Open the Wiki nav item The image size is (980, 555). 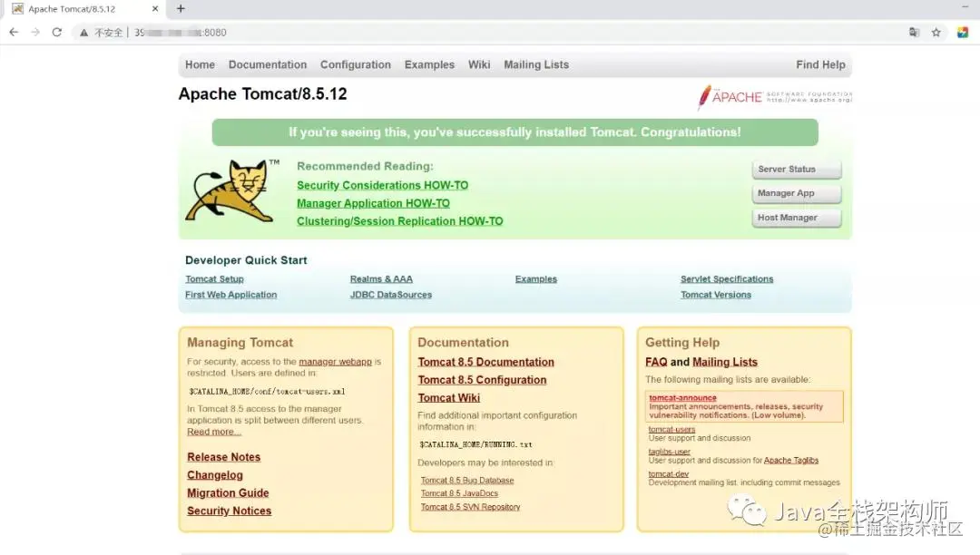click(479, 65)
